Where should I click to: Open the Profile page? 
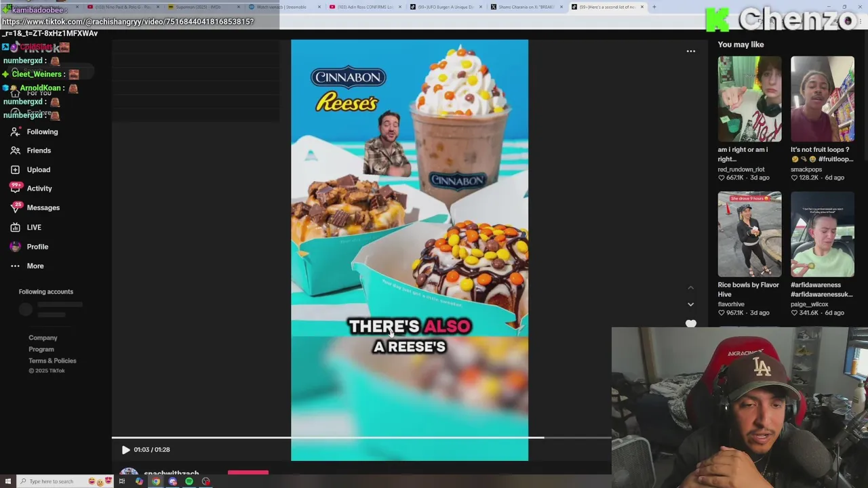(29, 247)
